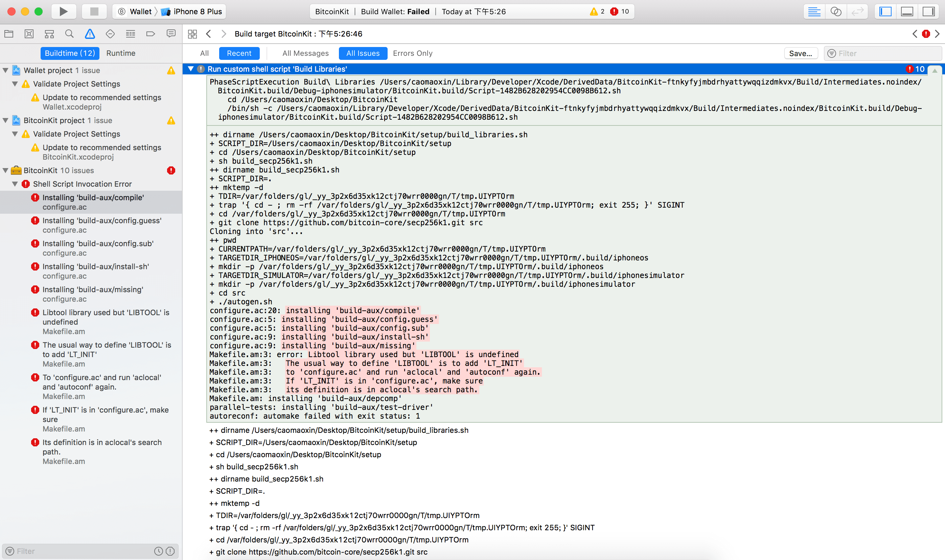Jump to next issue arrow at top right
This screenshot has height=560, width=945.
(x=938, y=34)
